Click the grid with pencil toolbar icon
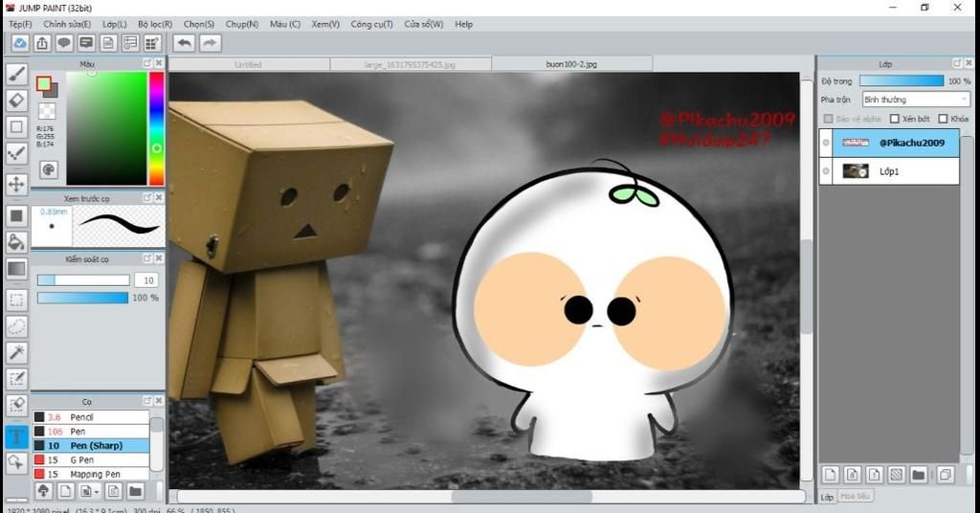 (x=152, y=43)
